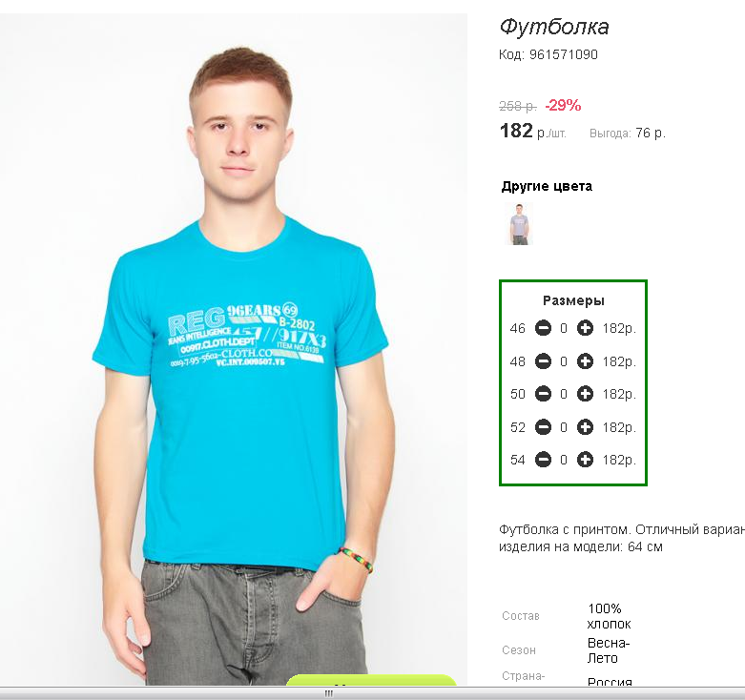Click the plus icon for size 50
Screen dimensions: 745x700
585,394
